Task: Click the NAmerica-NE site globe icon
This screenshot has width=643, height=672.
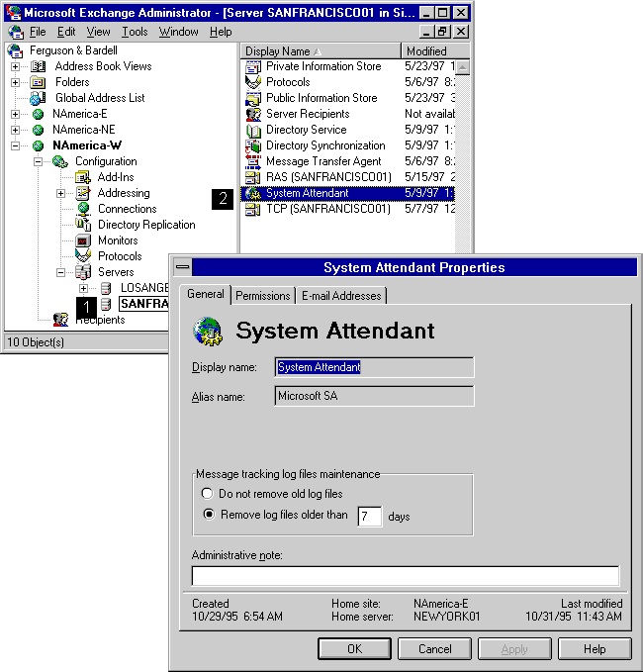Action: point(39,130)
